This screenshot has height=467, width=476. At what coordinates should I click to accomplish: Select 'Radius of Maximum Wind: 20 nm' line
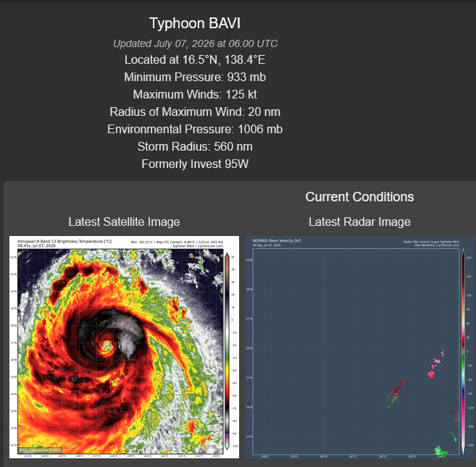(195, 112)
